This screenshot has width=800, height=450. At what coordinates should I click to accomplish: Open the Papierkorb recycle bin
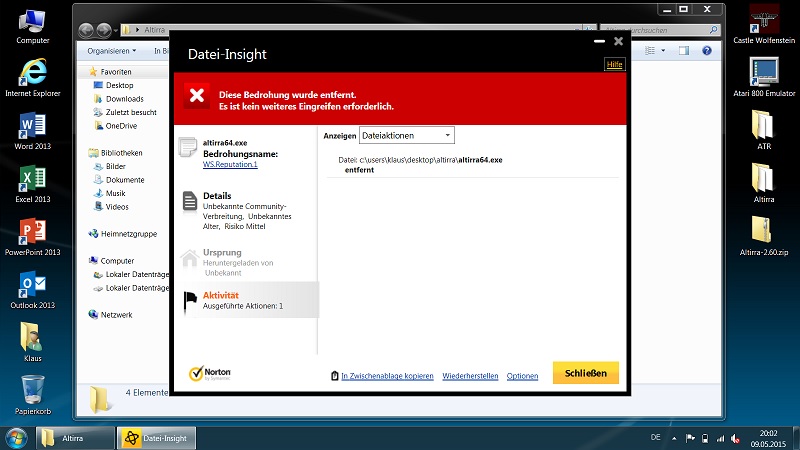pyautogui.click(x=32, y=395)
